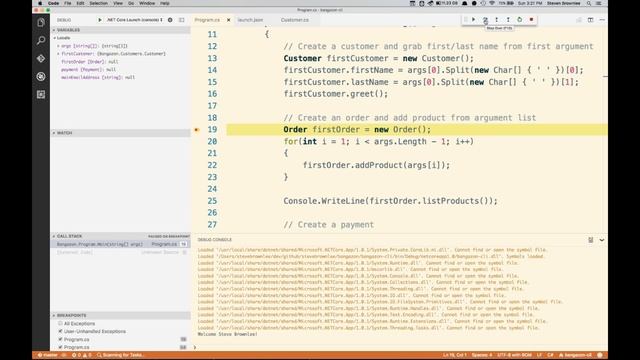Open the .NET Core Launch configuration dropdown
The height and width of the screenshot is (360, 640).
[135, 20]
